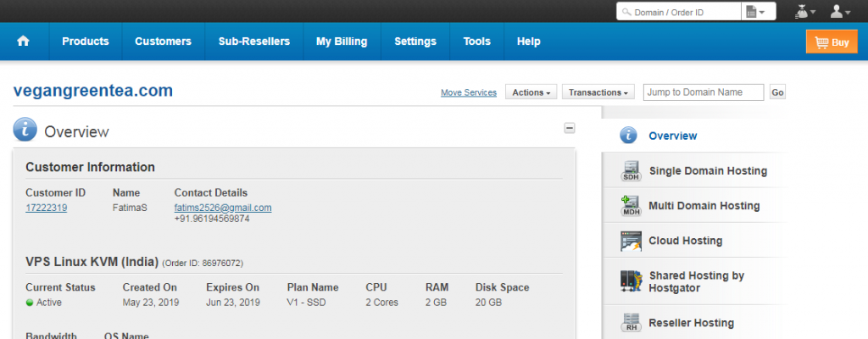Click the VPS Linux KVM (India) heading

click(x=92, y=262)
